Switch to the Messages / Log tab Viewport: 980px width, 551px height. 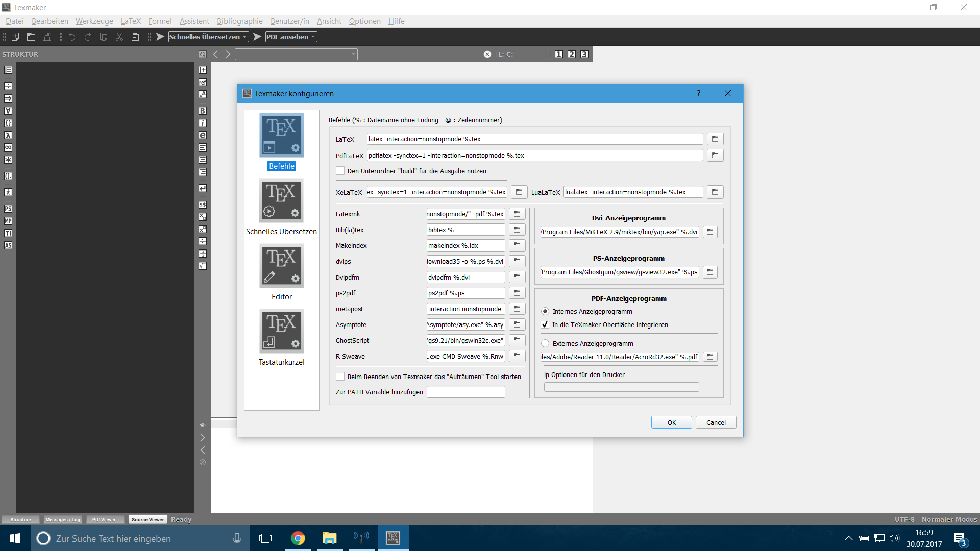[63, 519]
